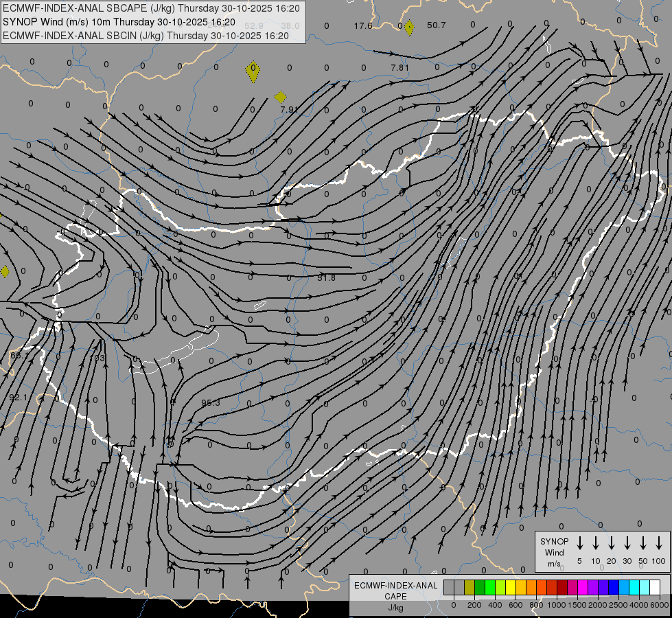This screenshot has height=618, width=672.
Task: Select the pale cyan swatch next to white
Action: [645, 588]
